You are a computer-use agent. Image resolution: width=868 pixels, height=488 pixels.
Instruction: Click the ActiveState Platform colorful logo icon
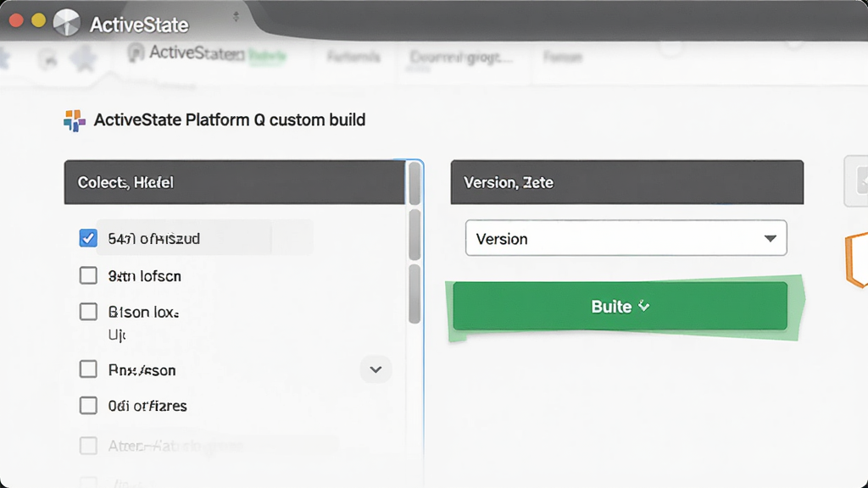pos(75,120)
